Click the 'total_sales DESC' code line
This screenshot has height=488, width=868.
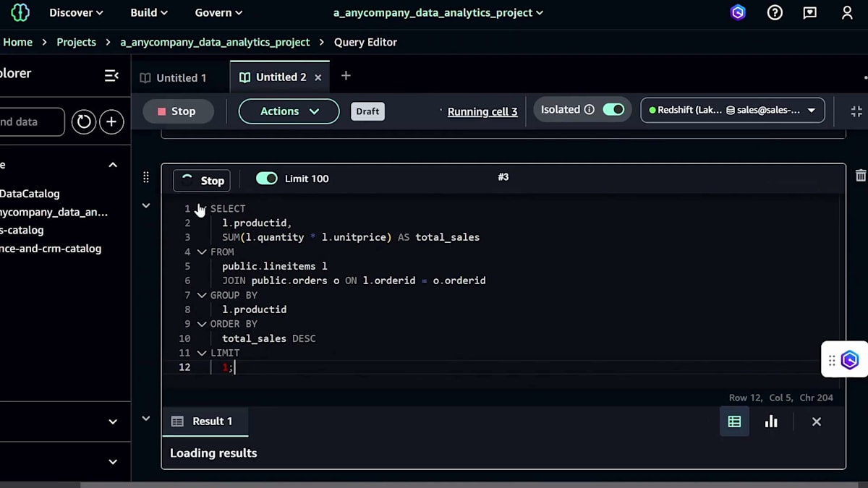tap(268, 338)
